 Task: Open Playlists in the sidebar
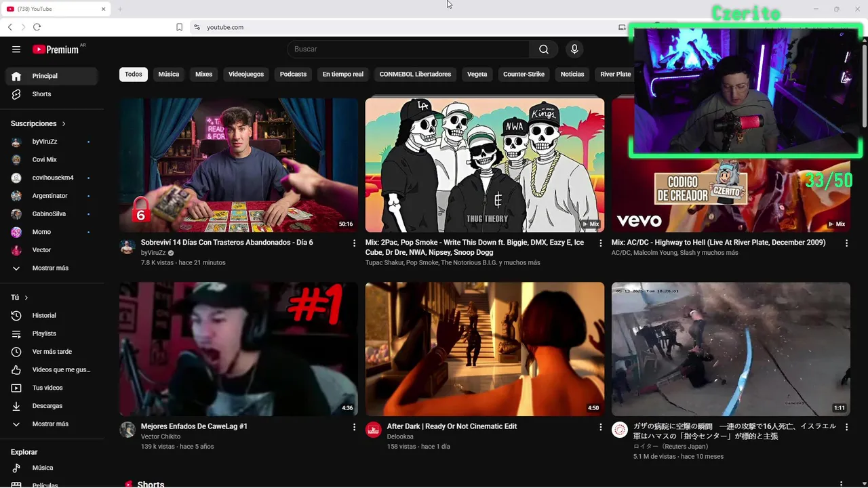click(x=52, y=333)
